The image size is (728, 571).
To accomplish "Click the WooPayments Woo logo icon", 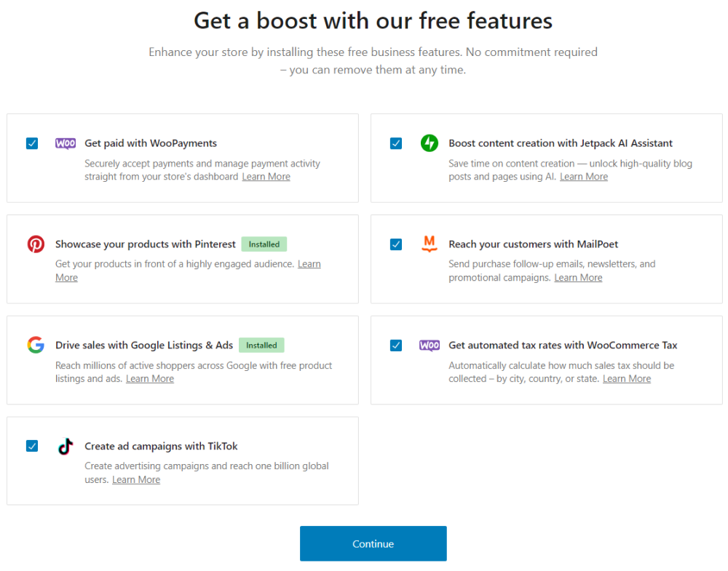I will pos(66,143).
